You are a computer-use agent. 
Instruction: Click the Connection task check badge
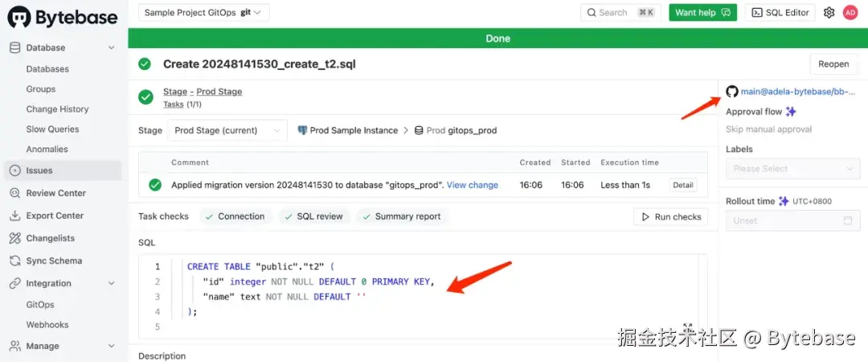[235, 216]
